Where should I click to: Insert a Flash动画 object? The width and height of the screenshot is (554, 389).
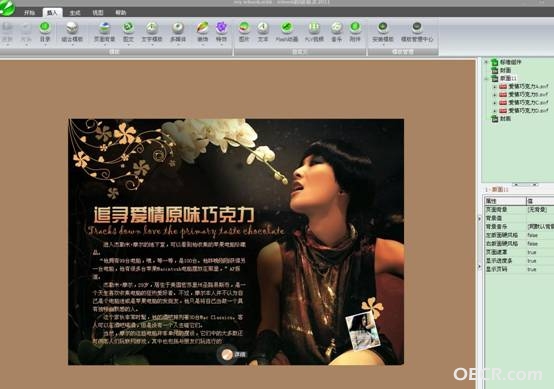point(287,32)
